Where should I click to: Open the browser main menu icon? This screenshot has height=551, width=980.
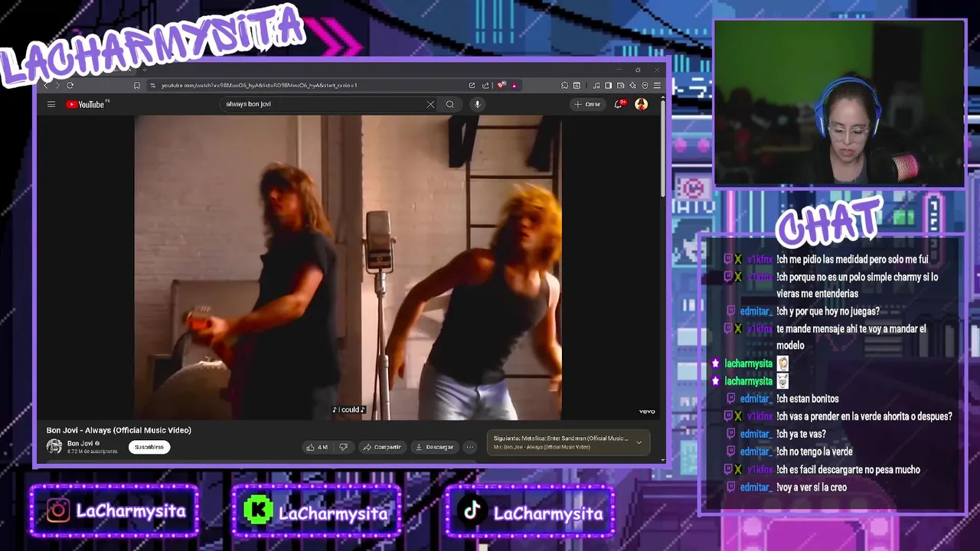(x=657, y=85)
